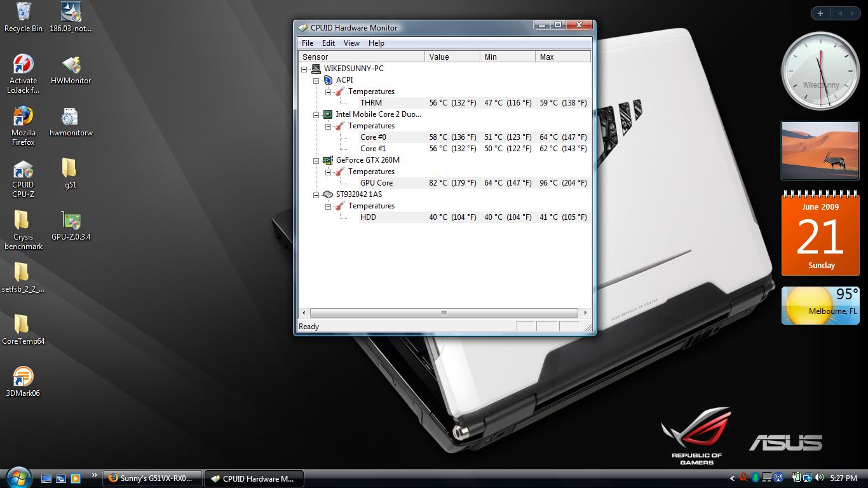Screen dimensions: 868x488
Task: Collapse Temperatures under ACPI
Action: click(x=328, y=91)
